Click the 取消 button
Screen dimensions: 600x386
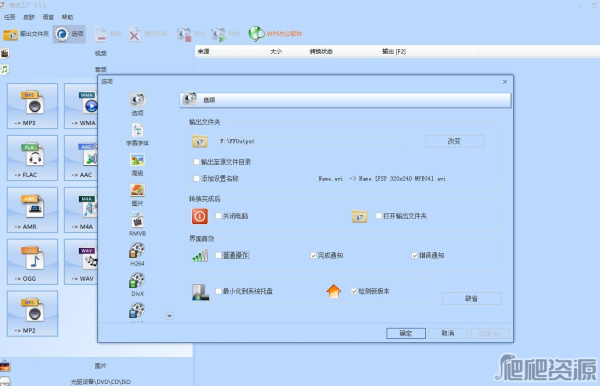[x=448, y=333]
